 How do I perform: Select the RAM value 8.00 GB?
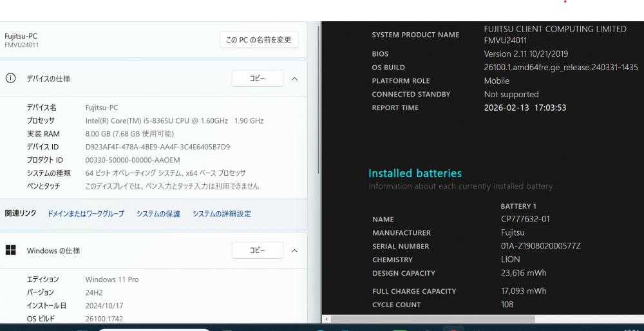(130, 134)
